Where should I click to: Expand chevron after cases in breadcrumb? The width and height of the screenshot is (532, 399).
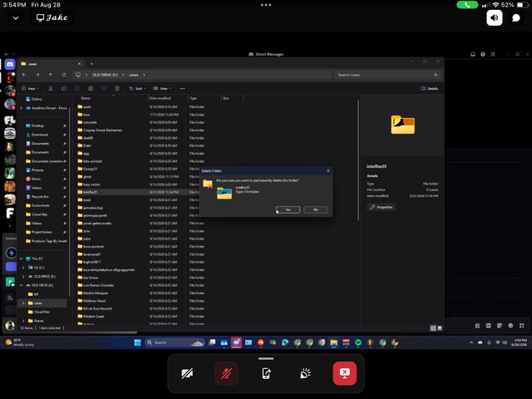(144, 75)
